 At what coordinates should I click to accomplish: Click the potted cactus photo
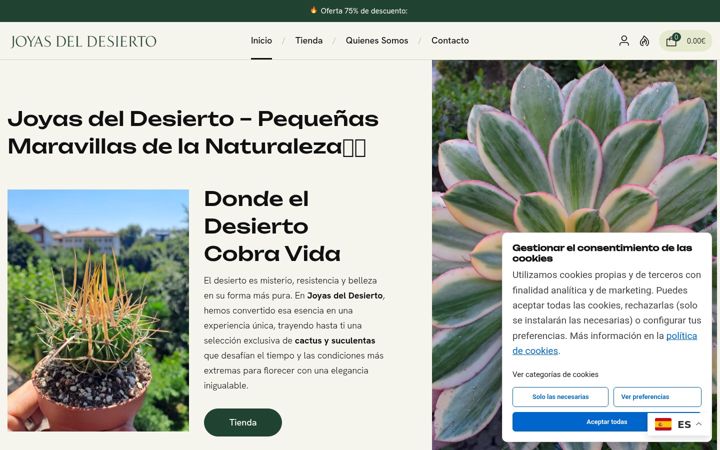click(98, 310)
